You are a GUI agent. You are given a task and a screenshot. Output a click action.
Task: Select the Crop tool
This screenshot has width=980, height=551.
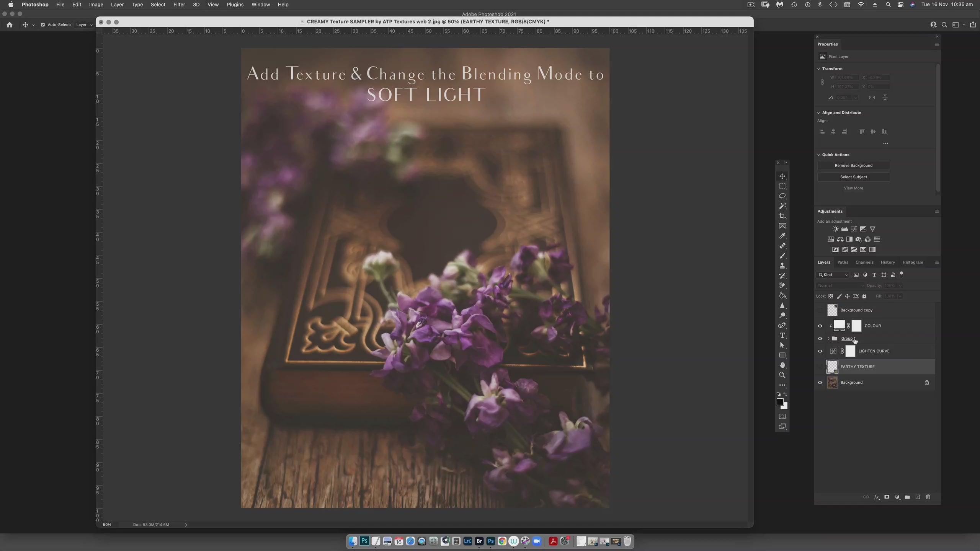782,216
